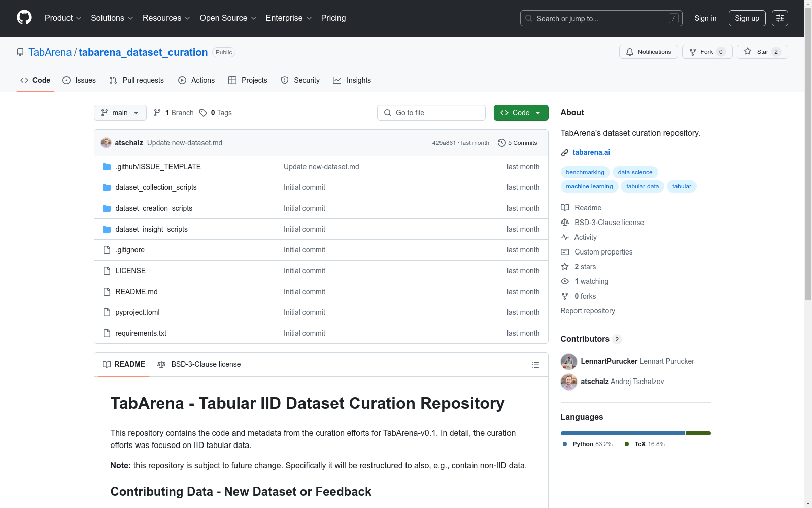Click the benchmarking topic tag
Screen dimensions: 812x508
pos(585,172)
